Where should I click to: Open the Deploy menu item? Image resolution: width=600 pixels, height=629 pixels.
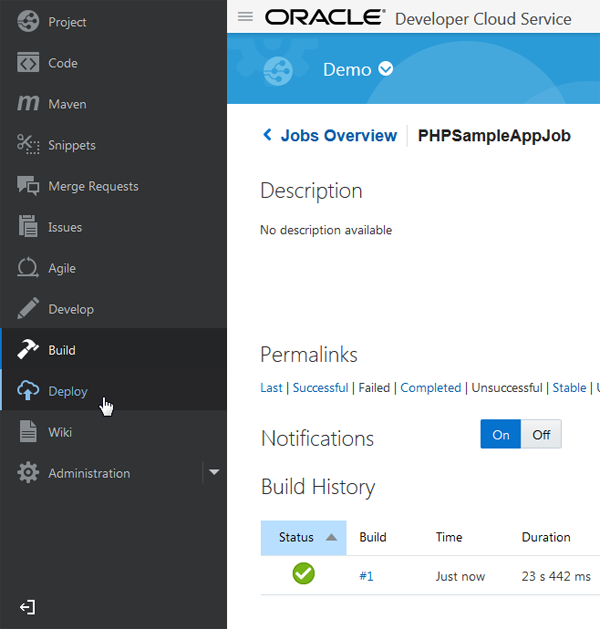(x=68, y=391)
